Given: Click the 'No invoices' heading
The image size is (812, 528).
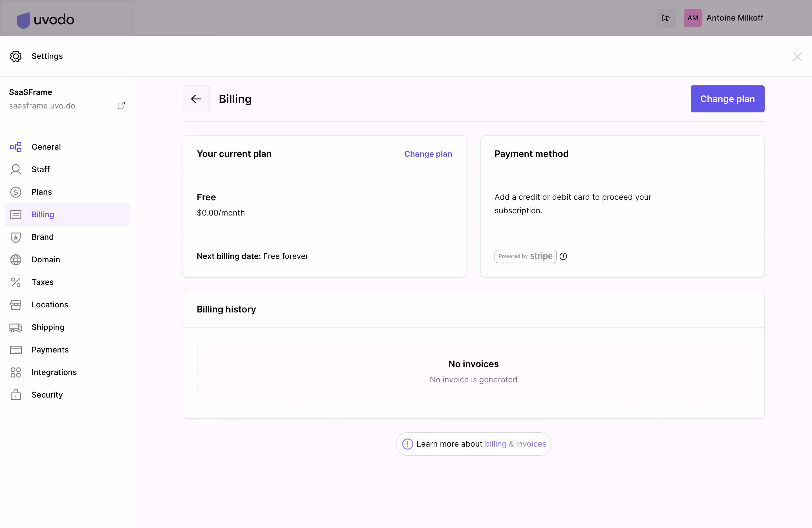Looking at the screenshot, I should point(474,364).
